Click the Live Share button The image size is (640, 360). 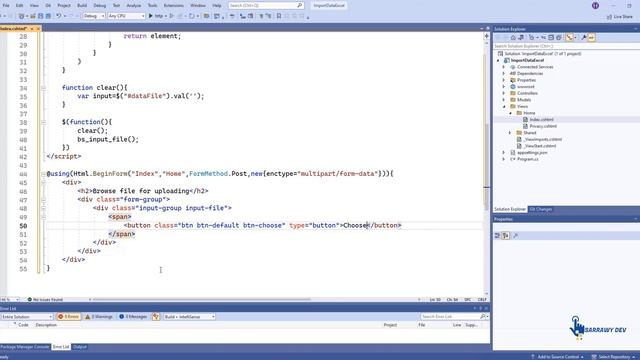tap(620, 17)
